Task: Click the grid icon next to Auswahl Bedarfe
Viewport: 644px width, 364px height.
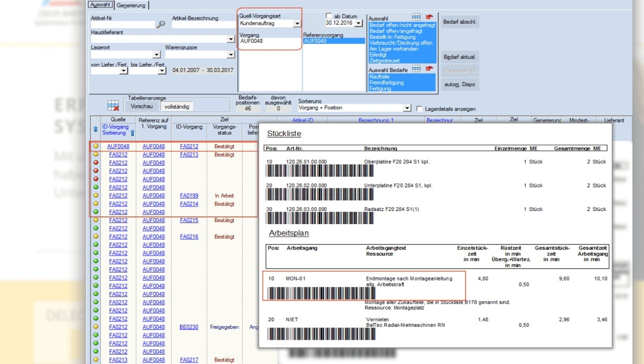Action: pyautogui.click(x=416, y=69)
